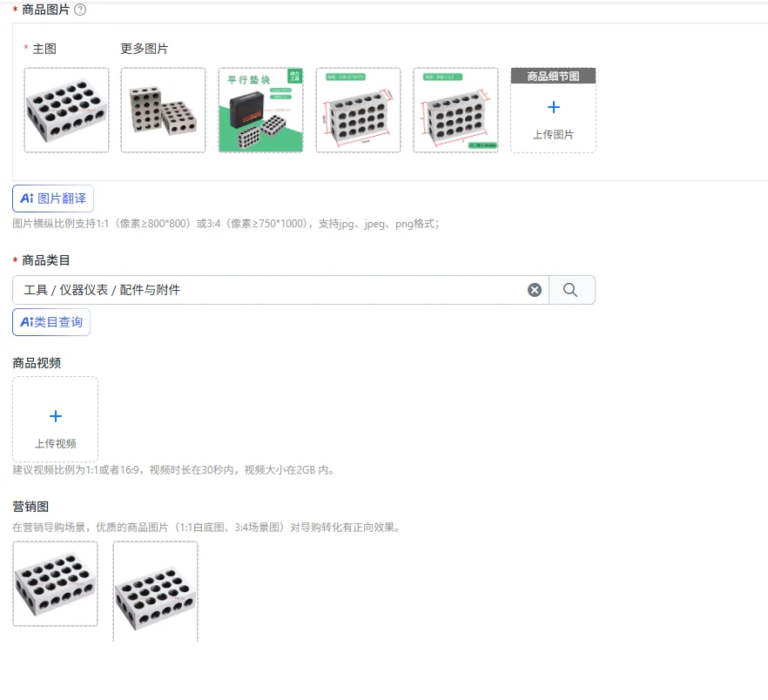Image resolution: width=768 pixels, height=700 pixels.
Task: Click the AI类目查询 button
Action: point(51,322)
